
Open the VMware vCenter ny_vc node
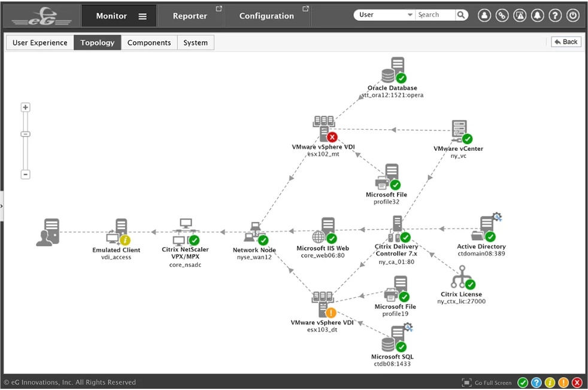[462, 132]
